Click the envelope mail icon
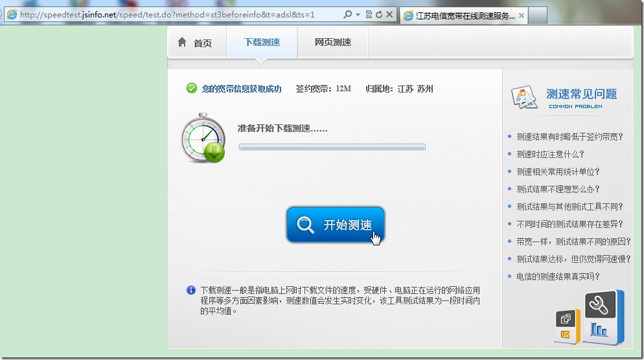 (566, 335)
